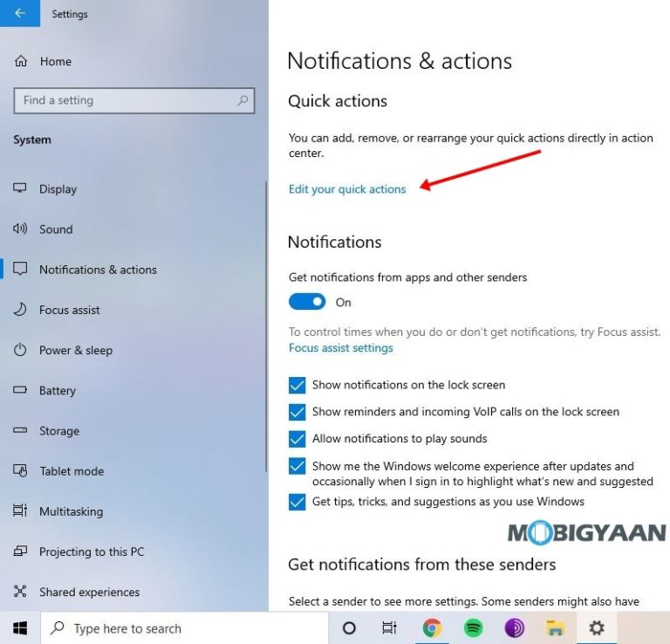
Task: Open the Home settings page
Action: coord(56,61)
